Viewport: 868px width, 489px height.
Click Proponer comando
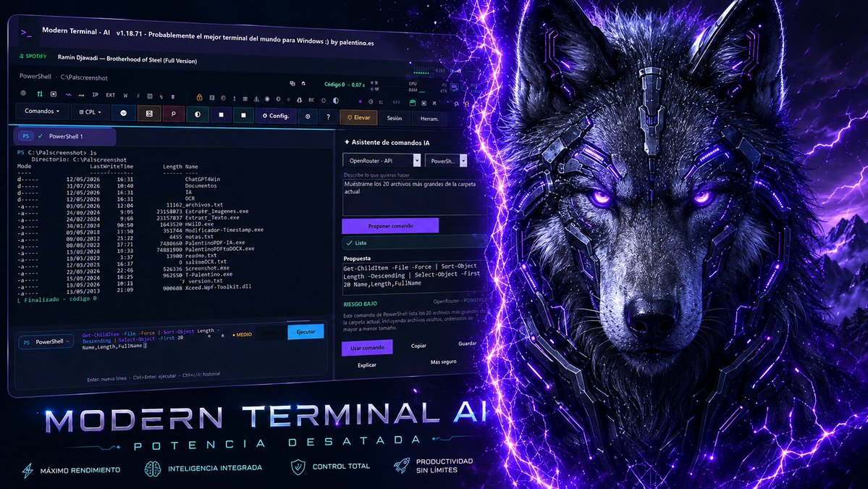tap(390, 226)
